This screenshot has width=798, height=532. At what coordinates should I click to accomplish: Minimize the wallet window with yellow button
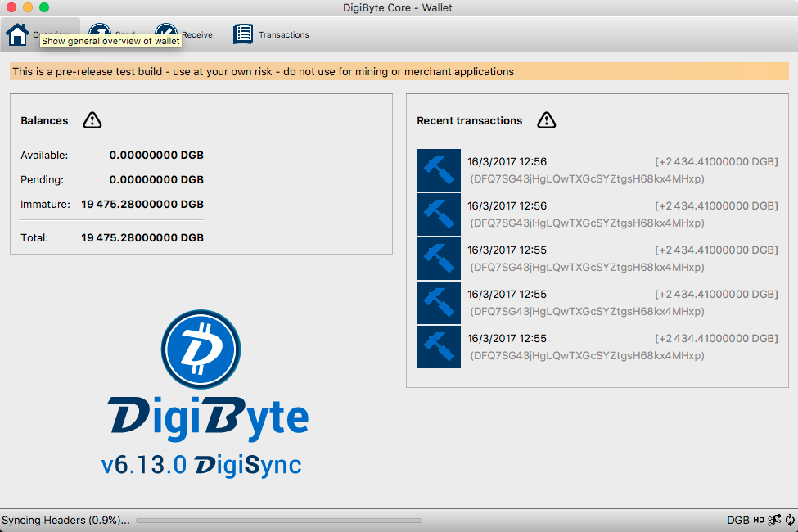pyautogui.click(x=28, y=7)
